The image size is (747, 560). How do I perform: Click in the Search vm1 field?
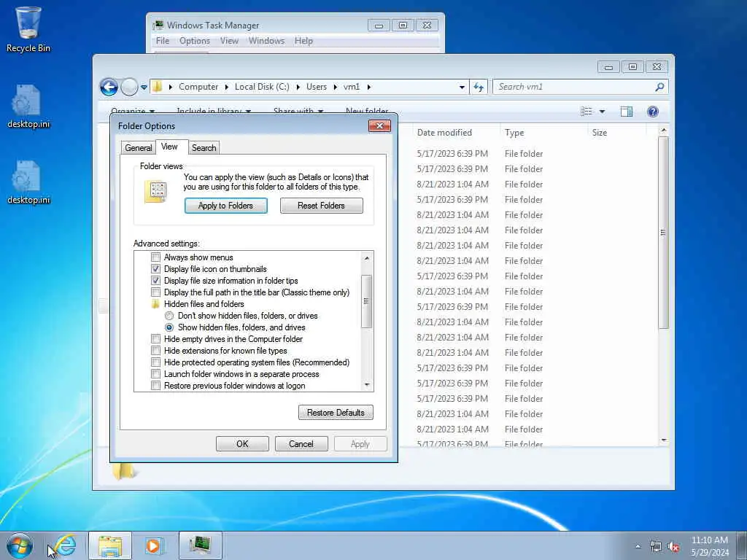coord(574,87)
